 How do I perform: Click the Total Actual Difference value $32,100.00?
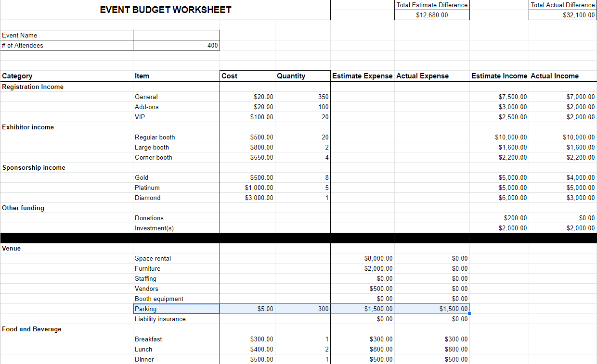[562, 15]
